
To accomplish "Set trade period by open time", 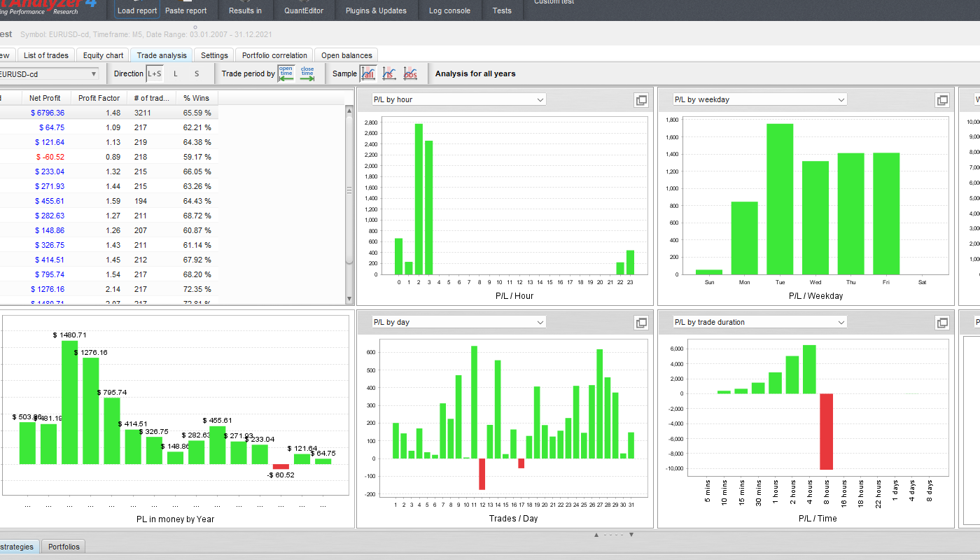I will point(286,73).
